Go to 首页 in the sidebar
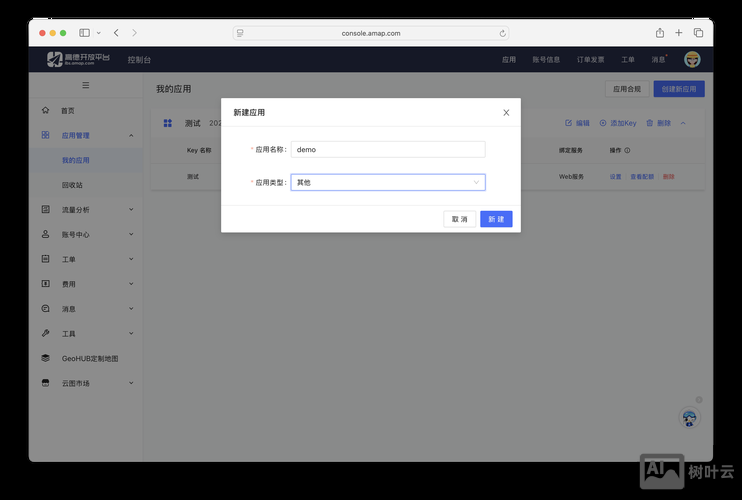This screenshot has height=500, width=742. coord(67,111)
